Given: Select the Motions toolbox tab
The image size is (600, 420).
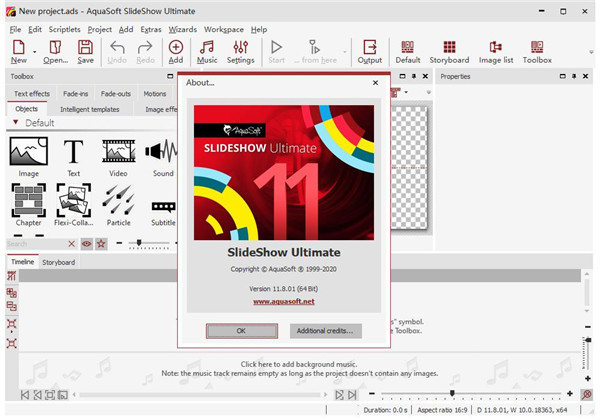Looking at the screenshot, I should tap(155, 94).
